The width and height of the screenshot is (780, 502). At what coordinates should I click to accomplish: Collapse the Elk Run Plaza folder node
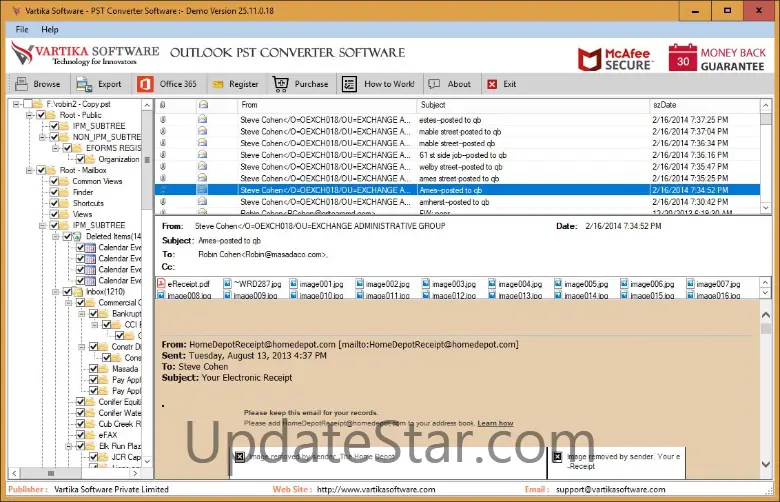69,446
